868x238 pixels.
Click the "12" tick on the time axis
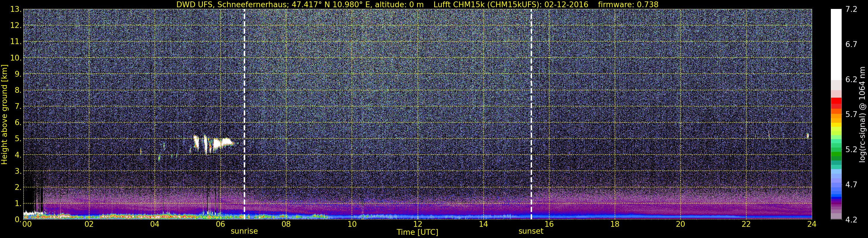417,224
